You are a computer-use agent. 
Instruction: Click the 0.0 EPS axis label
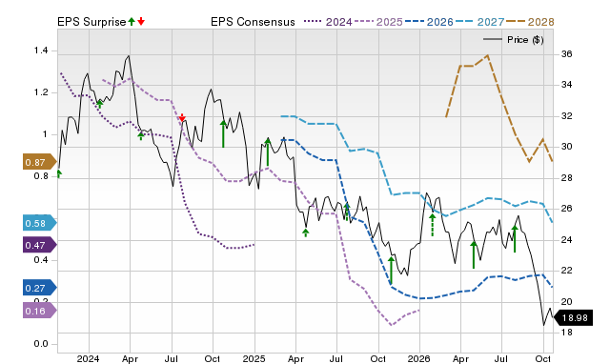click(x=40, y=344)
